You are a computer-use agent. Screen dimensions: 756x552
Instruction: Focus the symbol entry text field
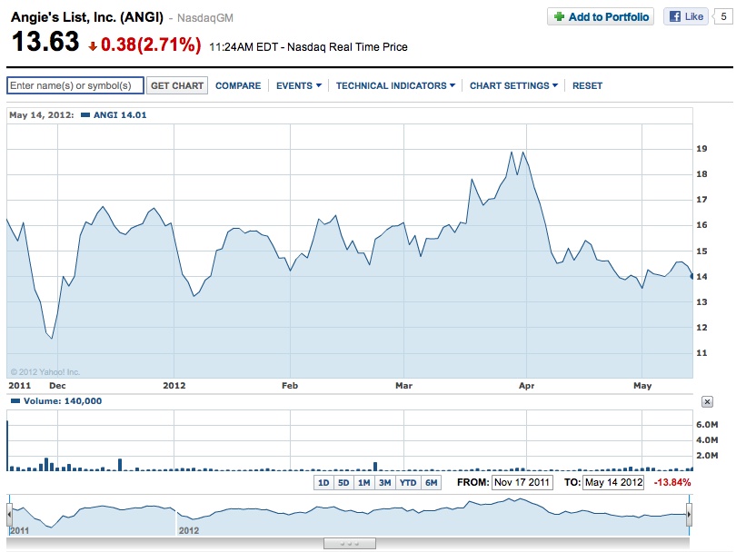[75, 85]
